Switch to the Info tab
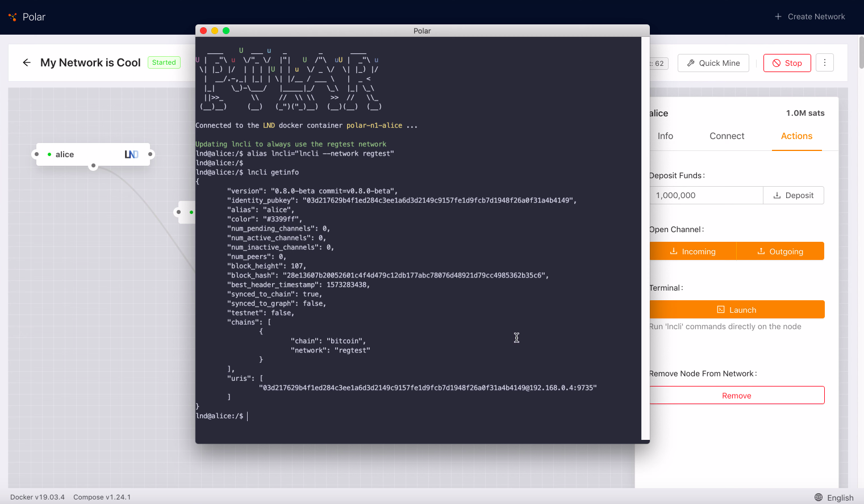Viewport: 864px width, 504px height. tap(665, 136)
